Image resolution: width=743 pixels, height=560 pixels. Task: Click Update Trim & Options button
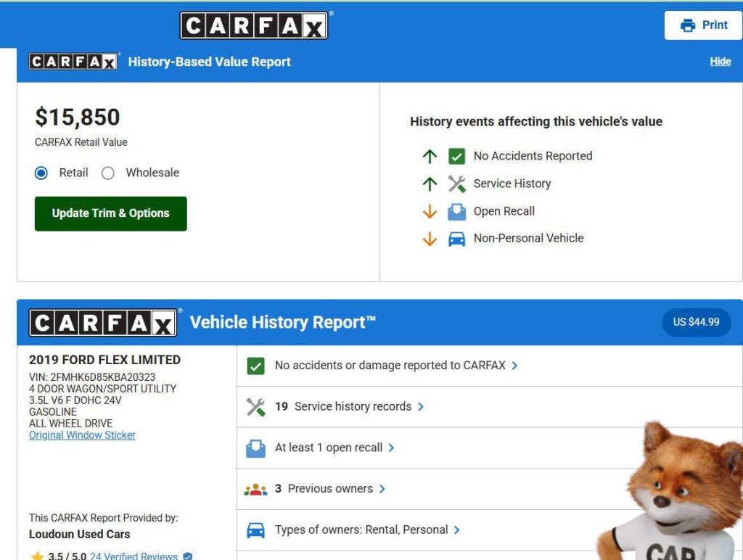pyautogui.click(x=111, y=214)
